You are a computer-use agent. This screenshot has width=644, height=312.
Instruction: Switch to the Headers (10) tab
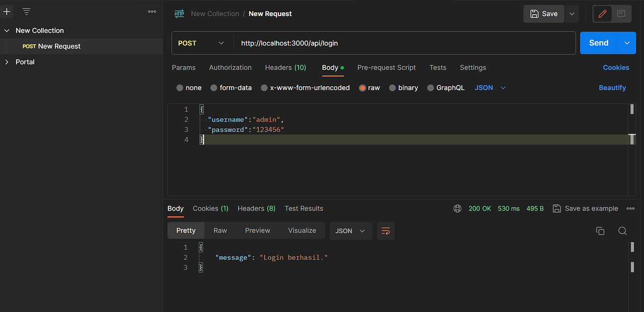(x=285, y=68)
